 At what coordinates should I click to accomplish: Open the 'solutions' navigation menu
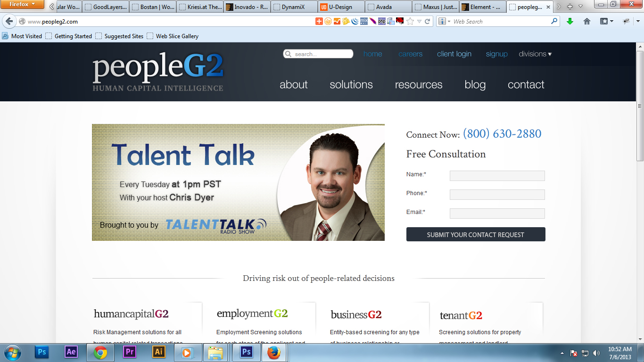[351, 85]
